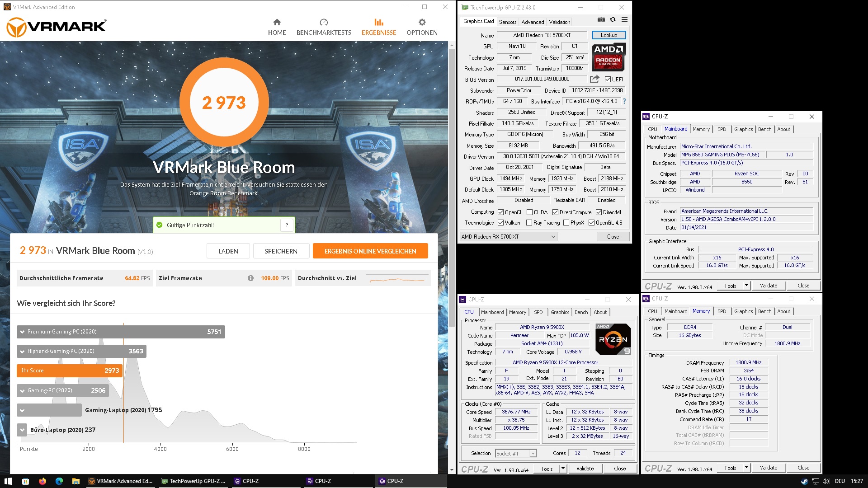Open the HOME section in VRMark
This screenshot has height=488, width=868.
pos(277,27)
